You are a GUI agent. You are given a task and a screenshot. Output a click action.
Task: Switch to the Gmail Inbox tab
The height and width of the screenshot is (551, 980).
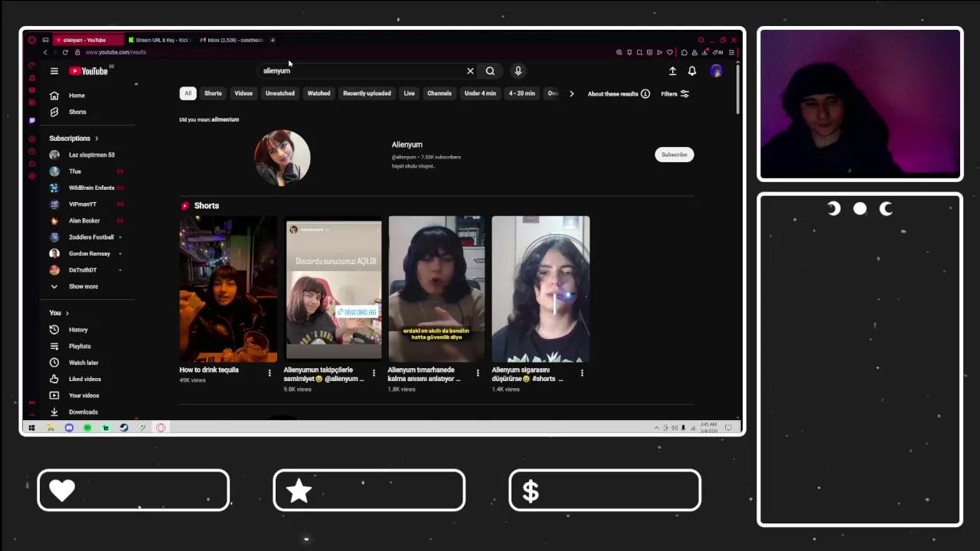pyautogui.click(x=234, y=40)
